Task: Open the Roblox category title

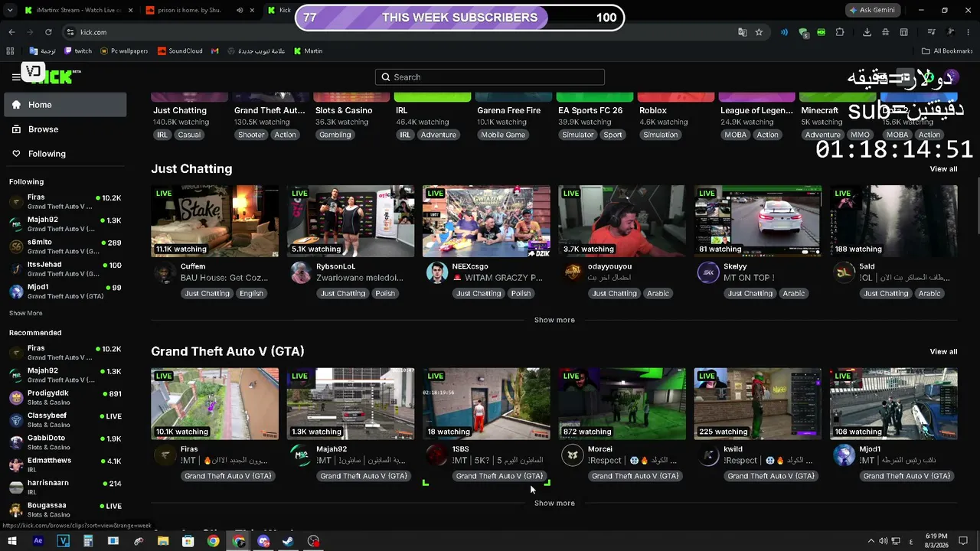Action: (653, 111)
